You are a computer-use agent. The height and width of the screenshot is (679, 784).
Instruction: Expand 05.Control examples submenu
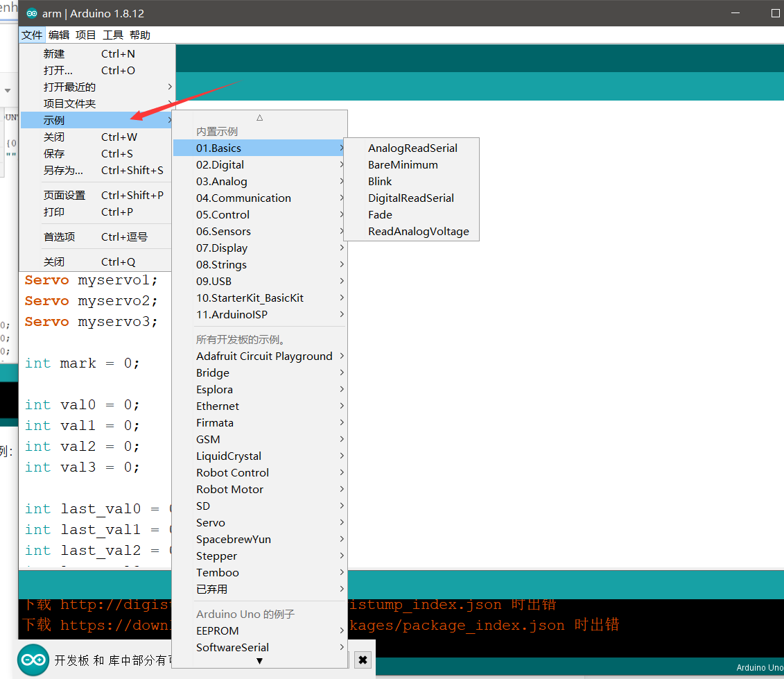click(x=259, y=214)
